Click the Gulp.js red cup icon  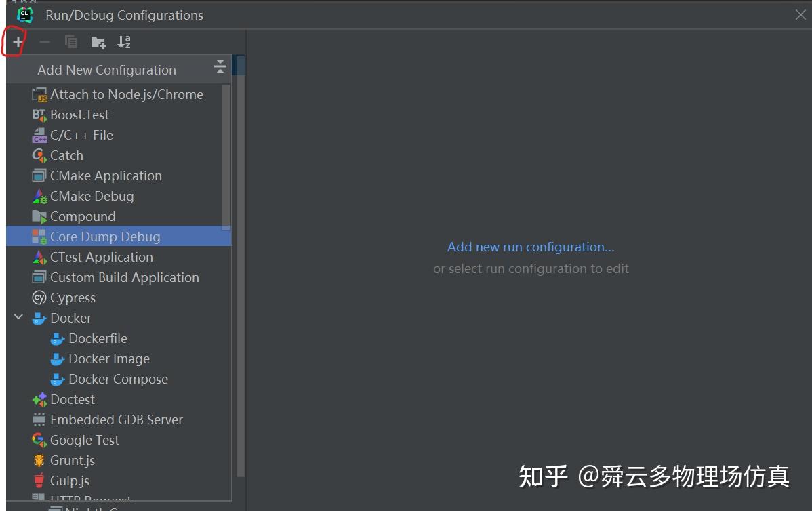coord(39,481)
